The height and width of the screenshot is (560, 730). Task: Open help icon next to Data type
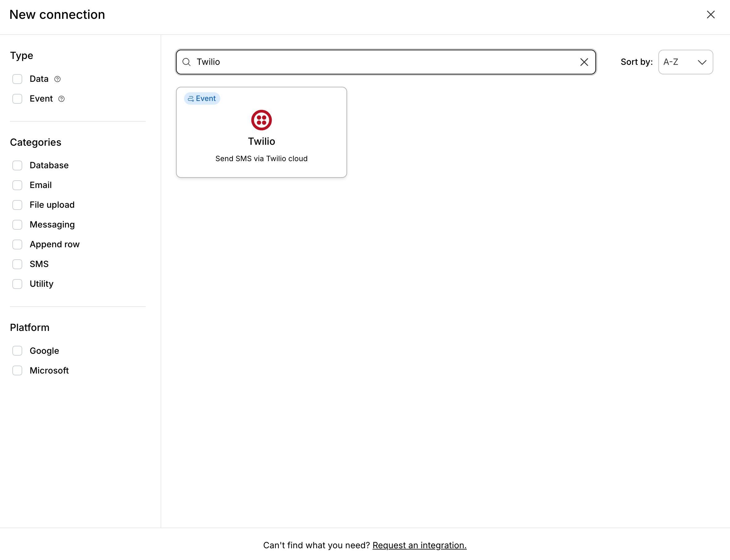(x=57, y=79)
